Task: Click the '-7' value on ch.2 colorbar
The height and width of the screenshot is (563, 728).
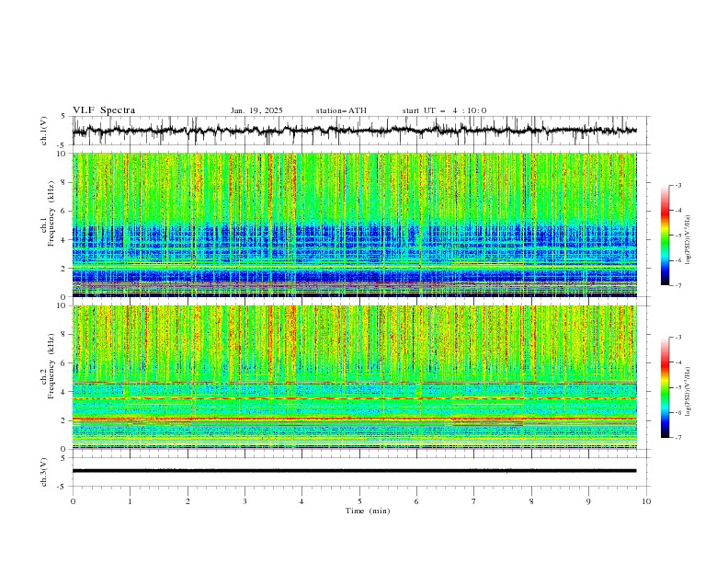Action: click(677, 437)
